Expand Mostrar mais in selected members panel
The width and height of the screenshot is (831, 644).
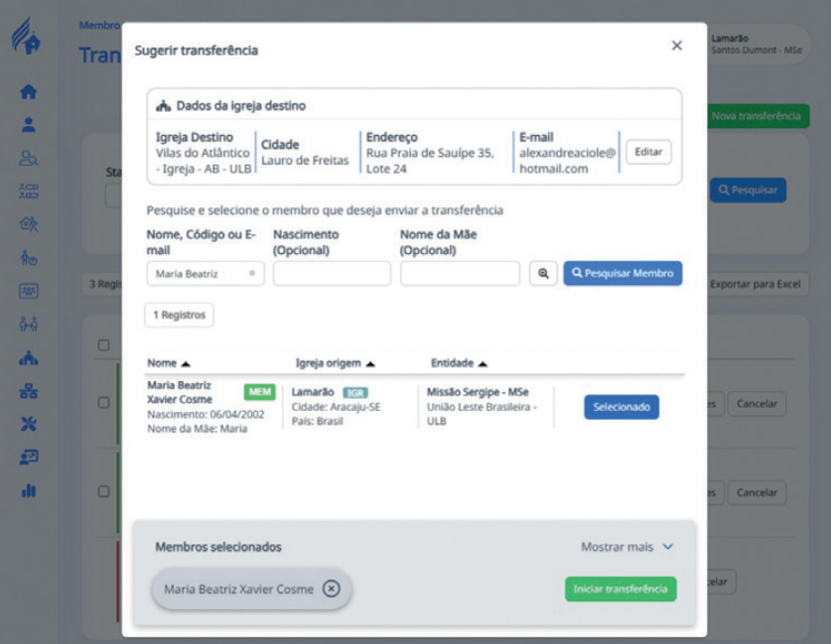pyautogui.click(x=626, y=547)
